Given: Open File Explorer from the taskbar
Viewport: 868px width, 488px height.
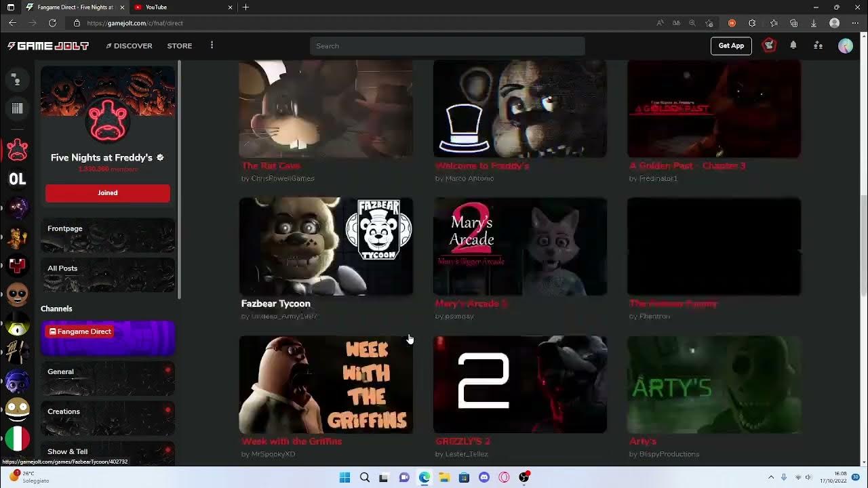Looking at the screenshot, I should coord(444,477).
